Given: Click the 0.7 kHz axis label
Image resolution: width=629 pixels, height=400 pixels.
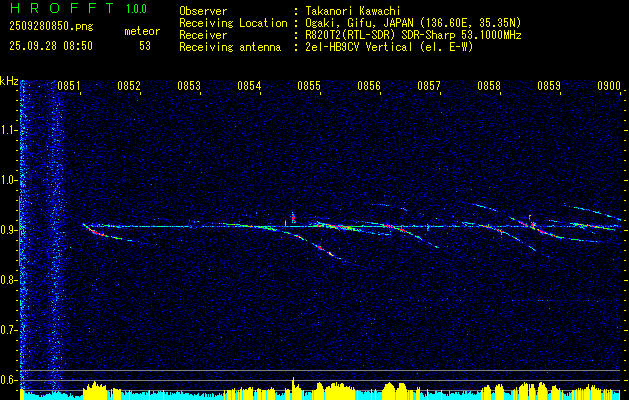Looking at the screenshot, I should (x=8, y=330).
